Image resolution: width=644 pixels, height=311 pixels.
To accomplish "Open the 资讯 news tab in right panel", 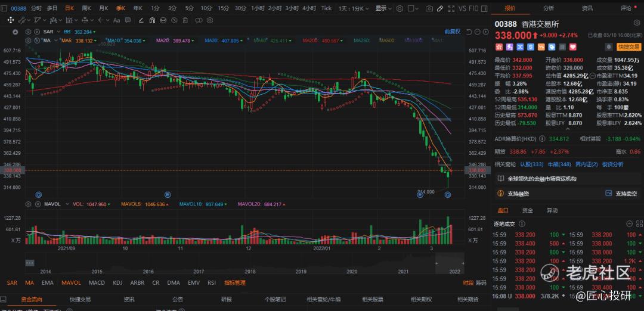I will coord(587,8).
